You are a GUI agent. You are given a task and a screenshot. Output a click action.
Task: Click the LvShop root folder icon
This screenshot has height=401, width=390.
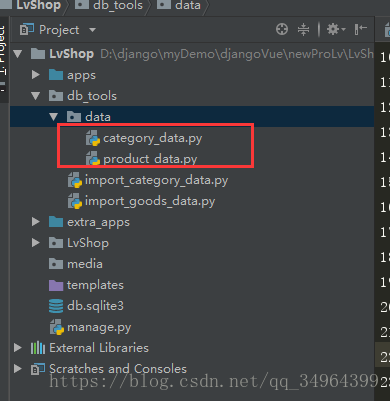click(38, 54)
